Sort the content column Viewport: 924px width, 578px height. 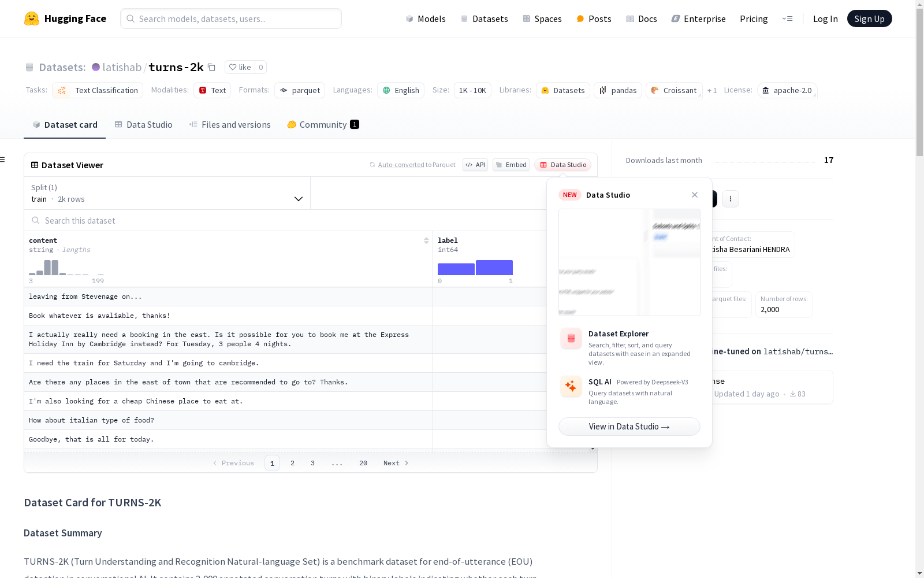(426, 240)
